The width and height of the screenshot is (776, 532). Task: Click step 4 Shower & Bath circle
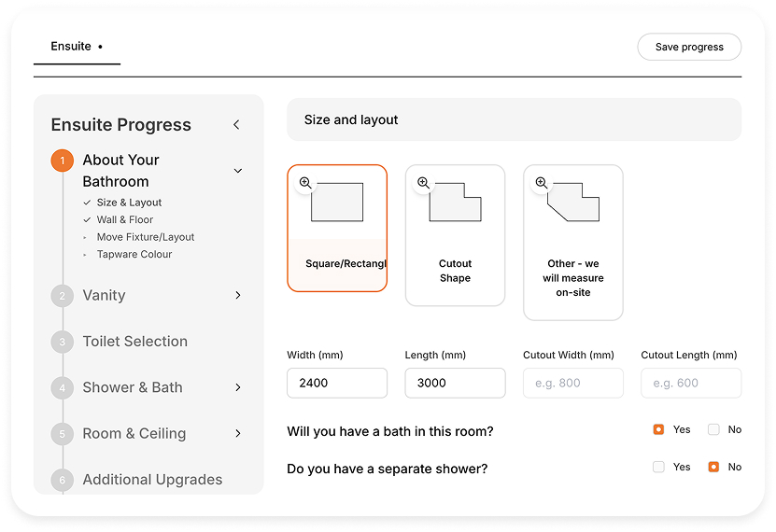63,387
